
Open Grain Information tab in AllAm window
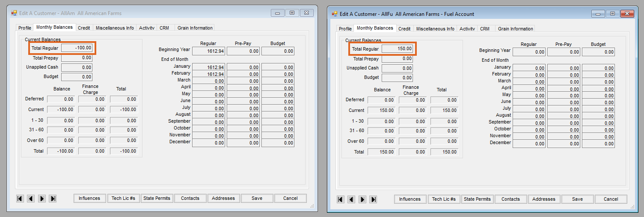[x=195, y=28]
